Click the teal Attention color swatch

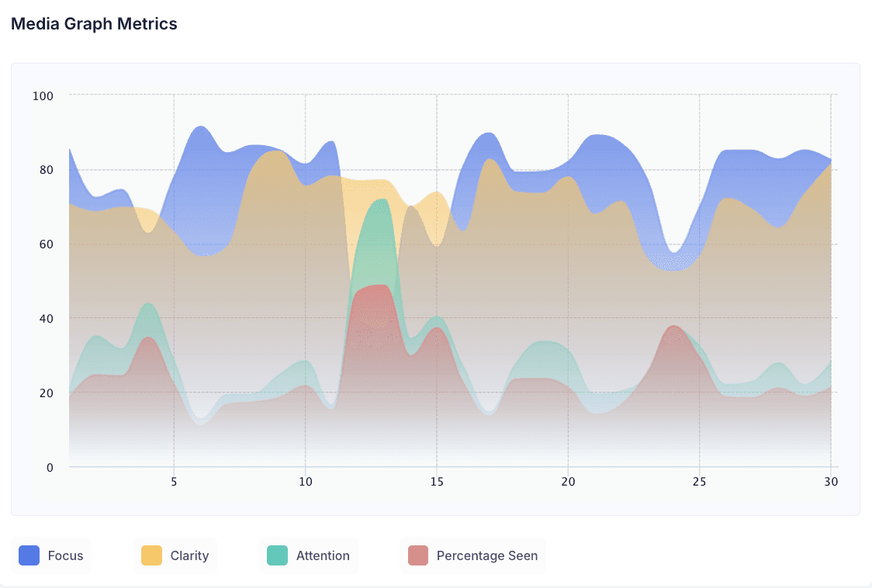(x=277, y=555)
